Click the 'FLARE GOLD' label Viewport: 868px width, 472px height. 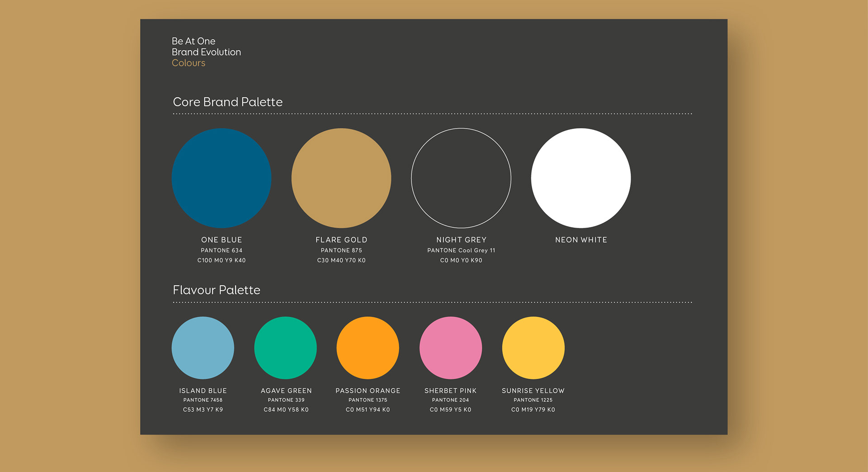[341, 240]
